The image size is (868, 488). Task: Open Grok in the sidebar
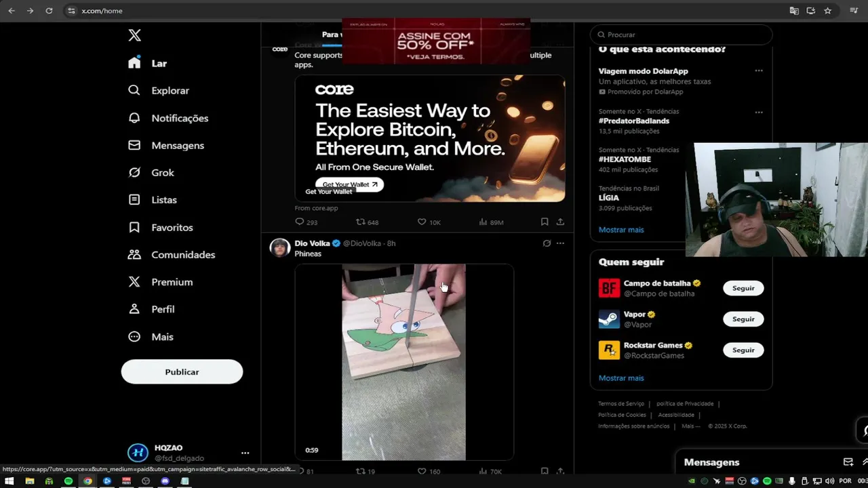tap(151, 172)
